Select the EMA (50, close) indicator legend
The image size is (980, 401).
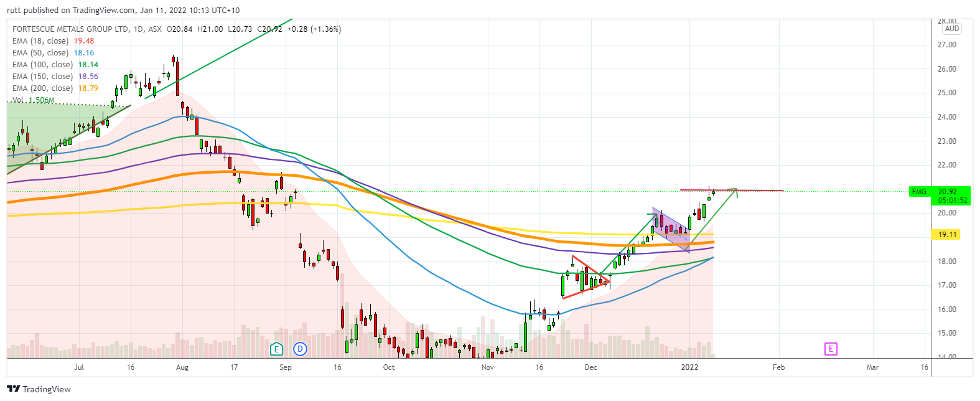tap(53, 53)
